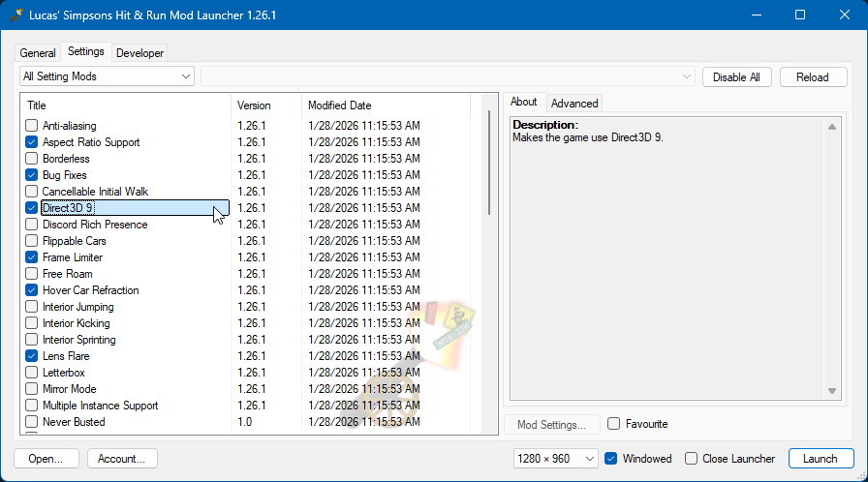
Task: Click the launcher app icon in title bar
Action: pyautogui.click(x=16, y=15)
